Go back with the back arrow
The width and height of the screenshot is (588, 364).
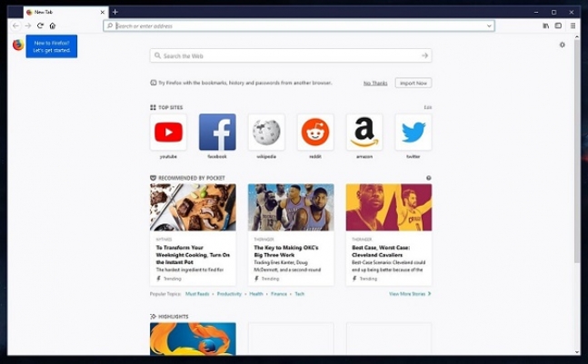[15, 25]
